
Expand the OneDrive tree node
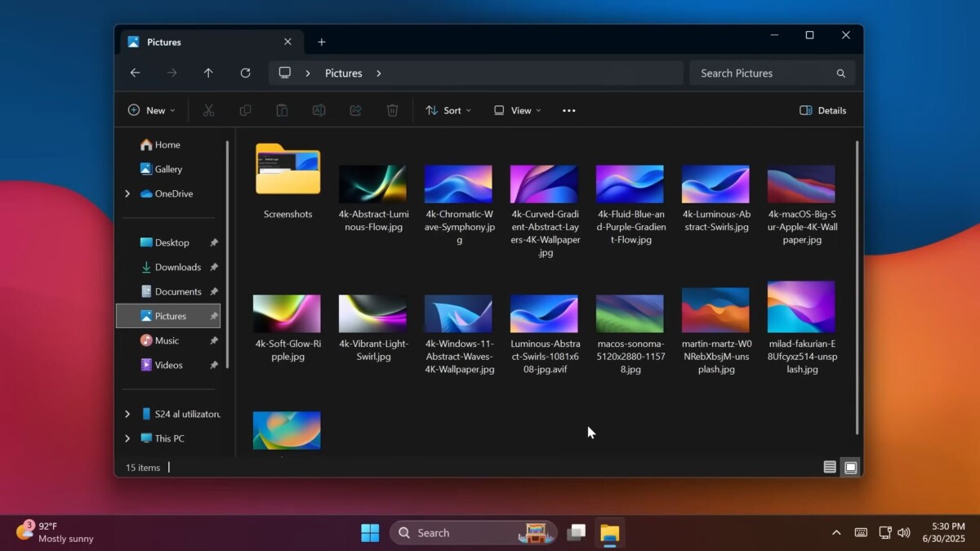(x=127, y=193)
